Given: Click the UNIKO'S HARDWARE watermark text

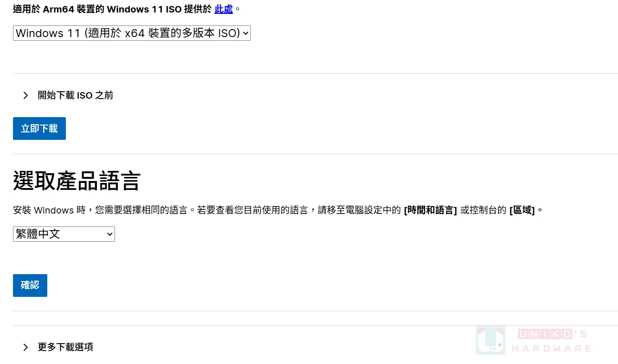Looking at the screenshot, I should pyautogui.click(x=551, y=341).
